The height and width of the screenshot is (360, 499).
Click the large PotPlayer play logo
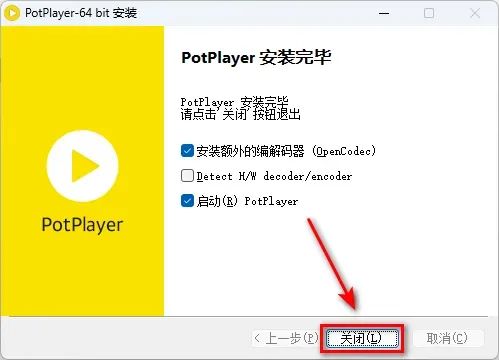click(82, 166)
